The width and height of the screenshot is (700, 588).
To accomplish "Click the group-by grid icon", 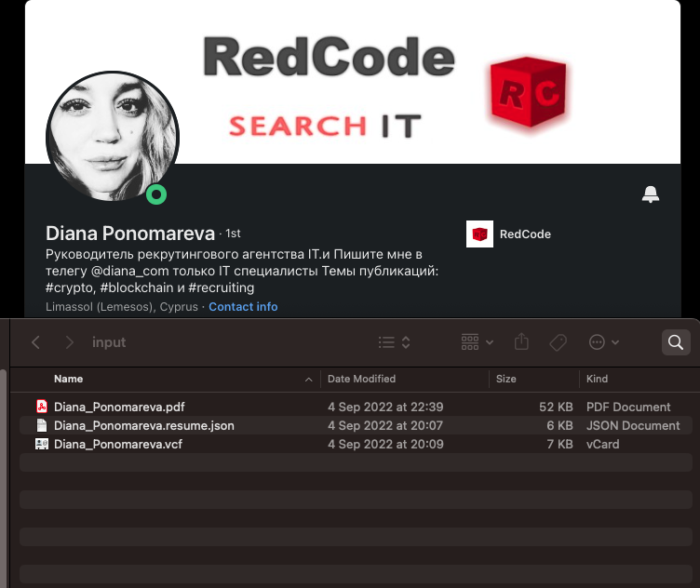I will point(470,342).
